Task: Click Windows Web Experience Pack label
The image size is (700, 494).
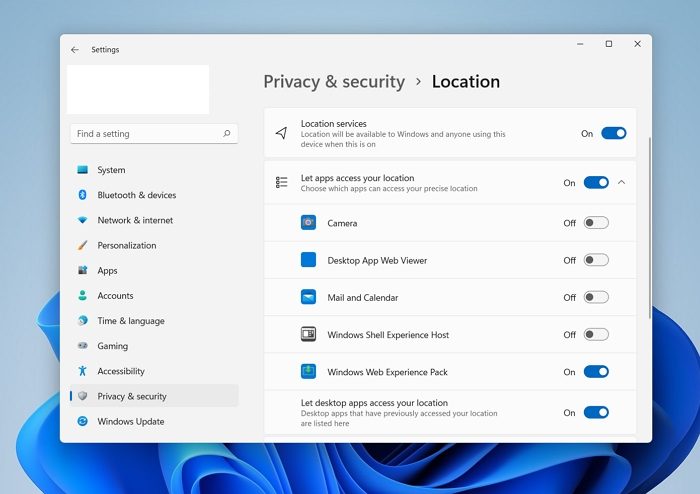Action: pyautogui.click(x=387, y=372)
